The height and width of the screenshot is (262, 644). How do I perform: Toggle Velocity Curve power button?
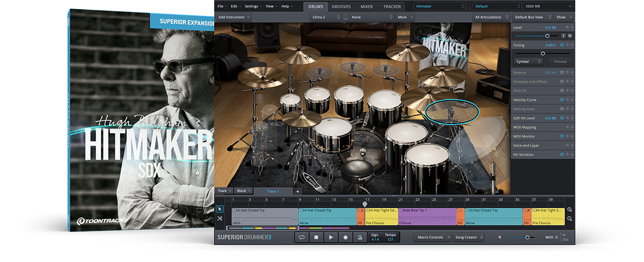click(562, 100)
